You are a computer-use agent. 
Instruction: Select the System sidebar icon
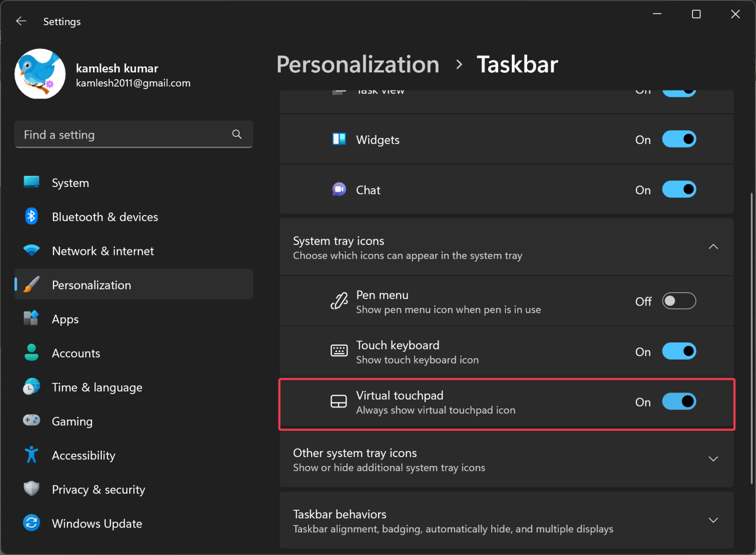click(x=31, y=182)
